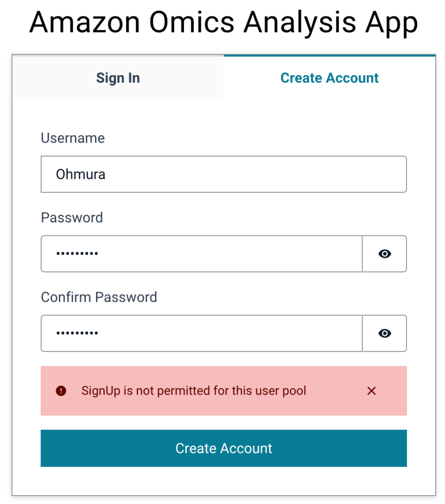The width and height of the screenshot is (445, 504).
Task: Toggle Password visibility off again
Action: coord(384,253)
